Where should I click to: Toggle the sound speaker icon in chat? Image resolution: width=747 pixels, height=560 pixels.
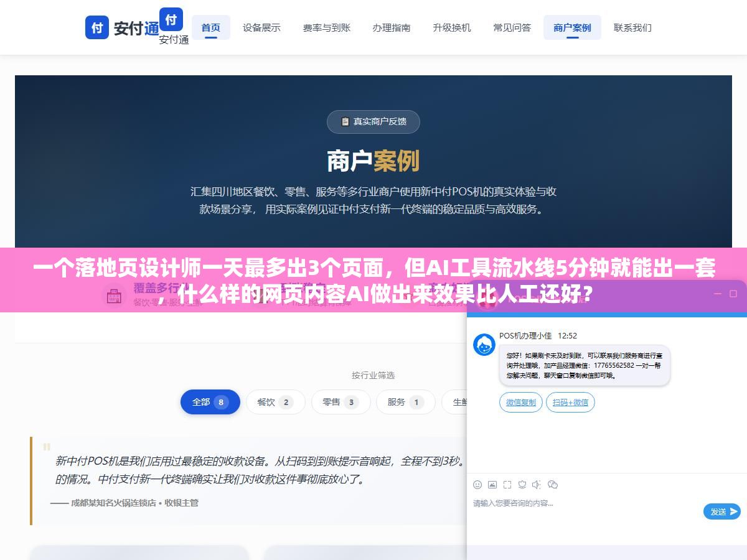(537, 485)
